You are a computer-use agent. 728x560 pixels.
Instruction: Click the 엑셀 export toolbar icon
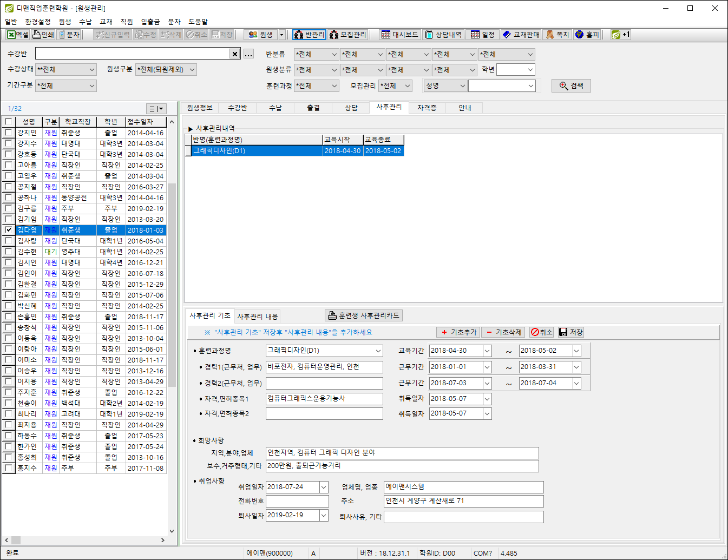18,35
